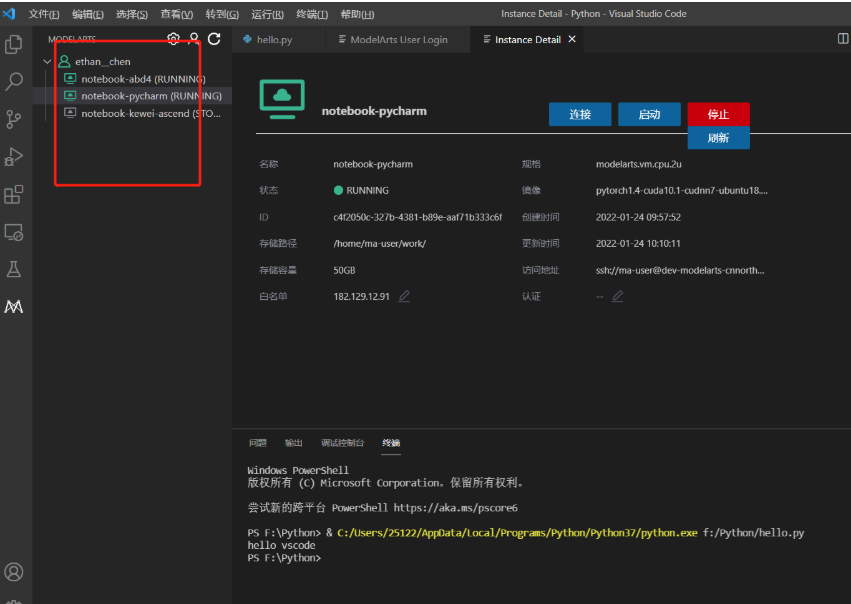Open the 查看(V) menu
This screenshot has height=604, width=851.
(x=176, y=14)
